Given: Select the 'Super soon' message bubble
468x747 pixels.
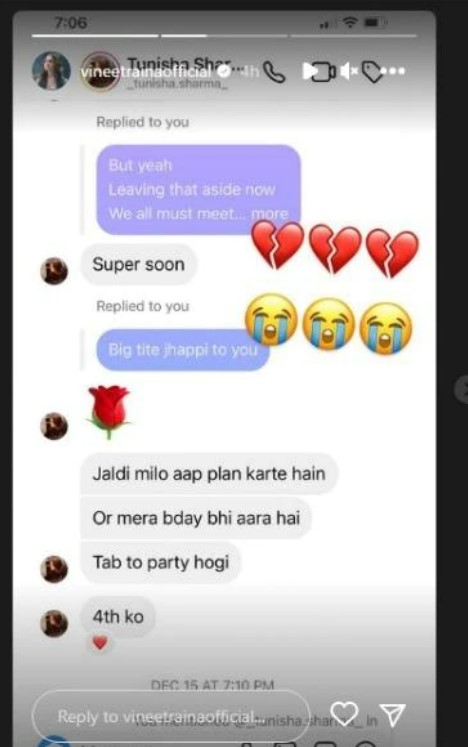Looking at the screenshot, I should [138, 264].
